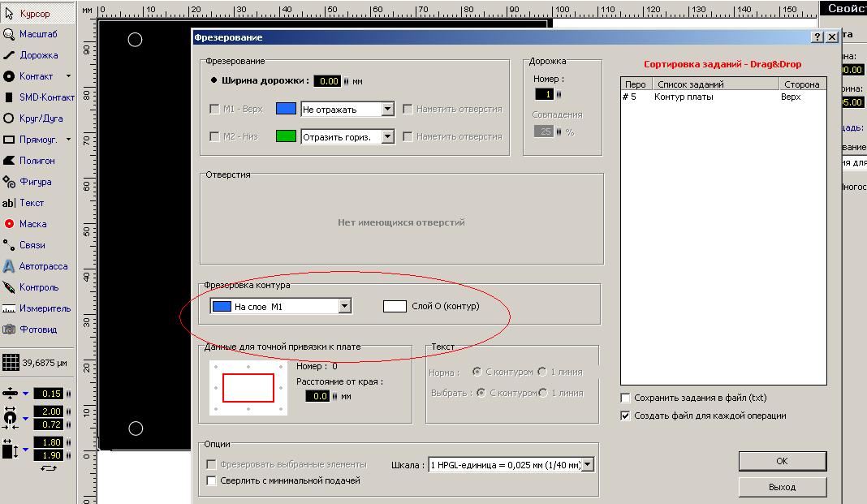The width and height of the screenshot is (867, 504).
Task: Check Наметить отверстия for M1 row
Action: click(x=408, y=109)
